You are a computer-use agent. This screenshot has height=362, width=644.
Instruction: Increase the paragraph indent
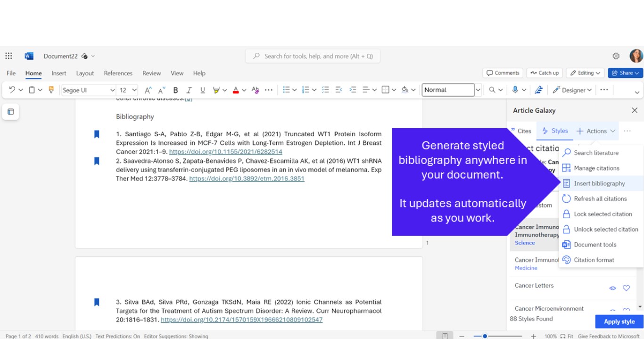[352, 90]
